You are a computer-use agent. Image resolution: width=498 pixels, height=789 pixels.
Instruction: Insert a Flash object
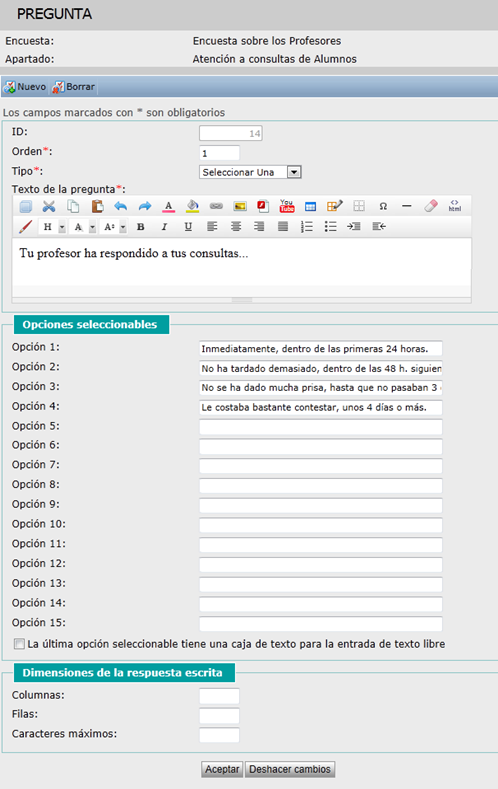click(x=263, y=206)
